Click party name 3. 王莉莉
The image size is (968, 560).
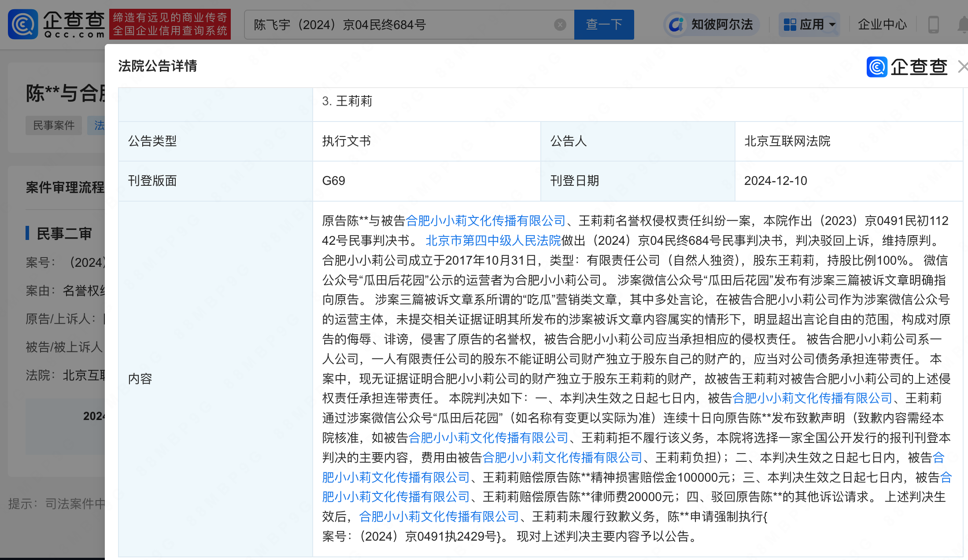click(x=347, y=101)
